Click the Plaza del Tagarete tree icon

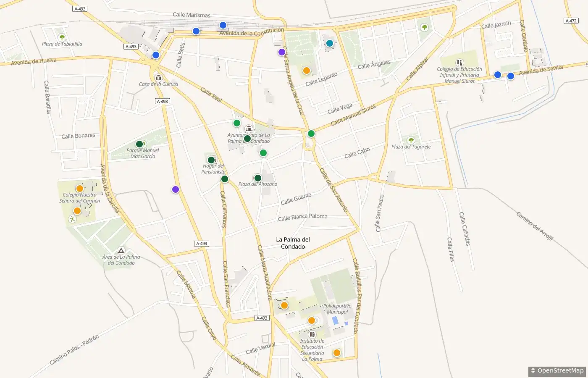point(411,140)
